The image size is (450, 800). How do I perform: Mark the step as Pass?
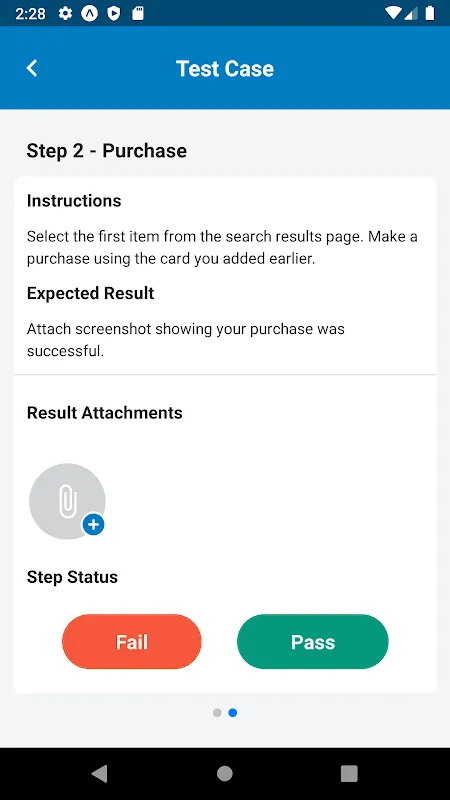point(313,641)
